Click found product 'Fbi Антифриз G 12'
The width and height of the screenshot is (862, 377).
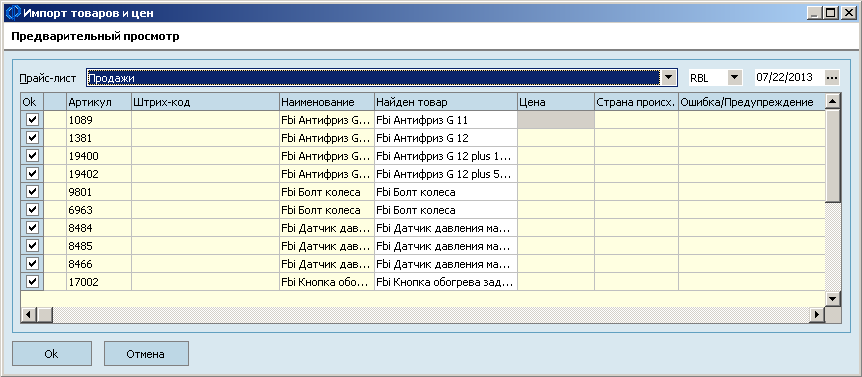446,138
